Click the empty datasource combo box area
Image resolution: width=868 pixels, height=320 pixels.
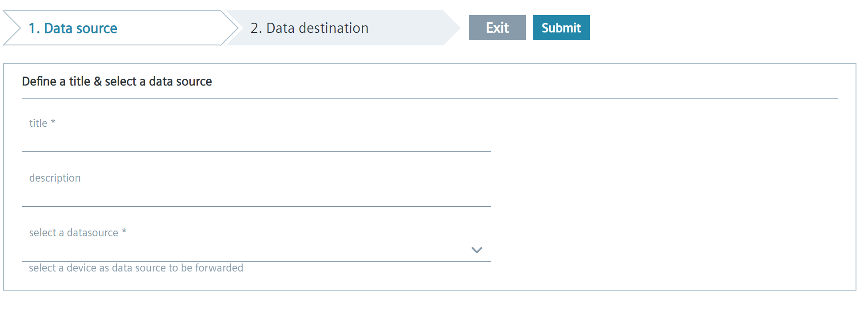pos(244,250)
